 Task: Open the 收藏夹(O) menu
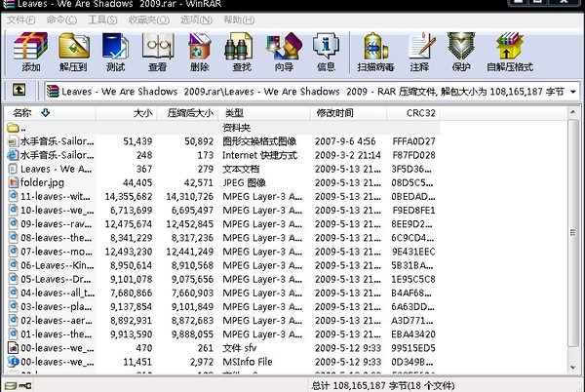click(149, 20)
